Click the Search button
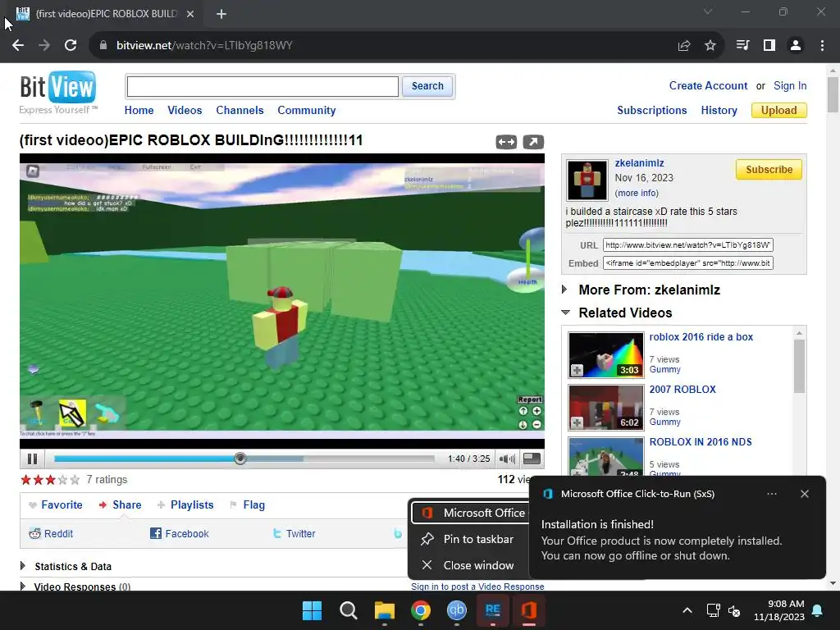This screenshot has height=630, width=840. [x=427, y=86]
